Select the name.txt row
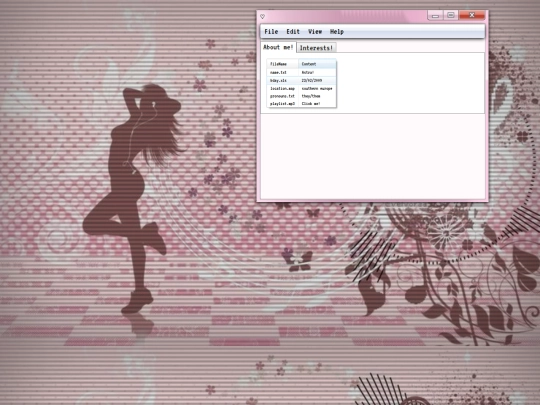540x405 pixels. 301,72
